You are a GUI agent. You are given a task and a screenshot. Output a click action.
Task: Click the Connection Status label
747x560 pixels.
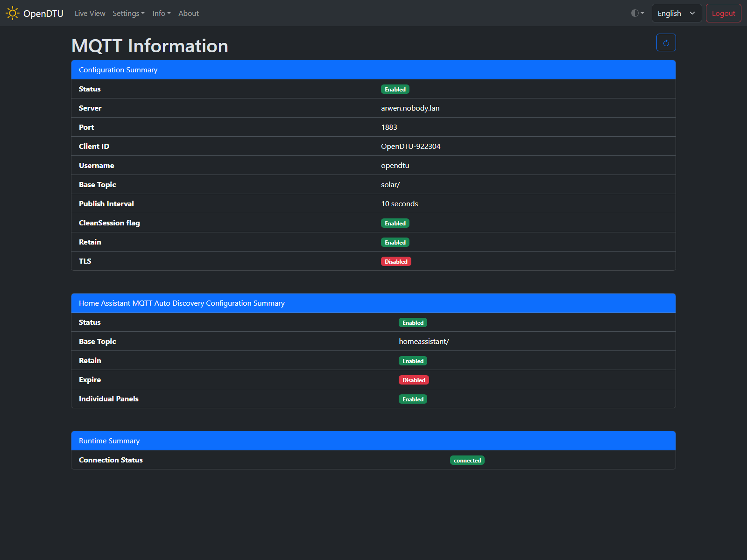pyautogui.click(x=111, y=460)
